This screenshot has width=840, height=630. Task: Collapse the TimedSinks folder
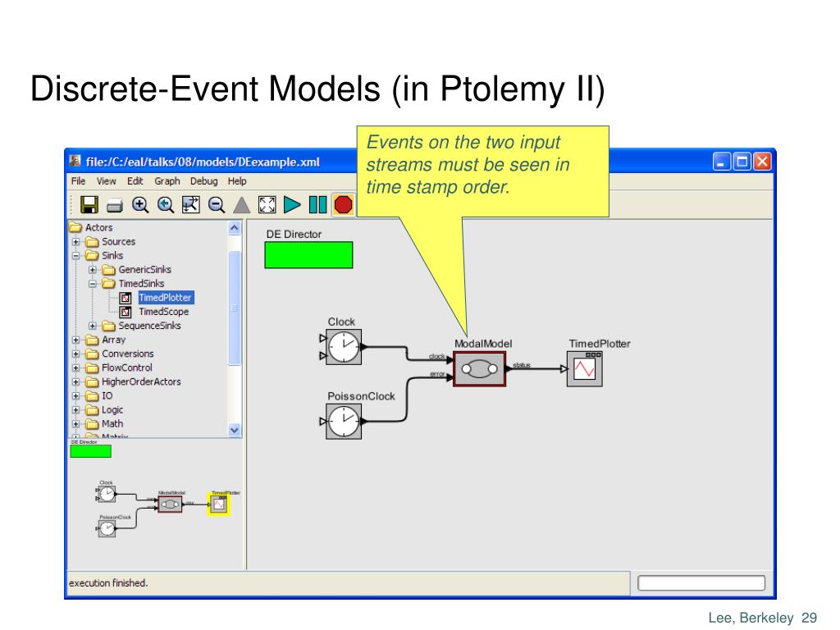93,283
